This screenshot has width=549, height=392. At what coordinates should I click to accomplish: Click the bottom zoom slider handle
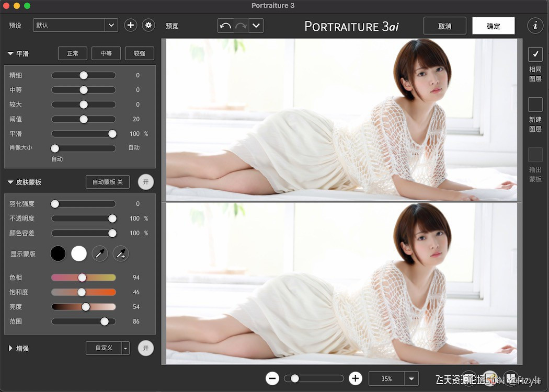click(295, 378)
